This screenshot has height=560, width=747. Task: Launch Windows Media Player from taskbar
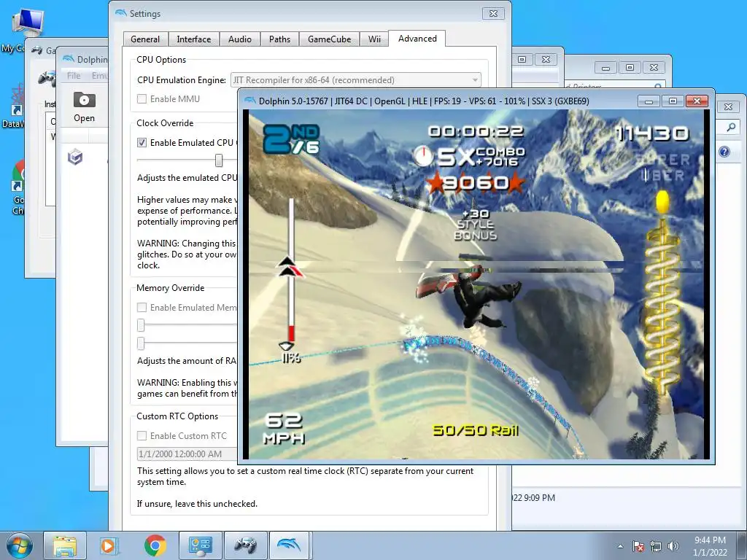[109, 545]
